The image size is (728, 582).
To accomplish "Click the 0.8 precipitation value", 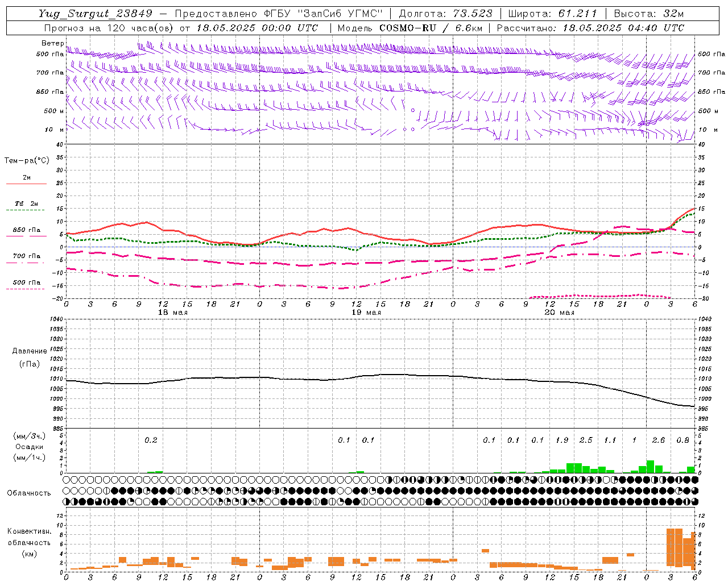I will (x=683, y=440).
